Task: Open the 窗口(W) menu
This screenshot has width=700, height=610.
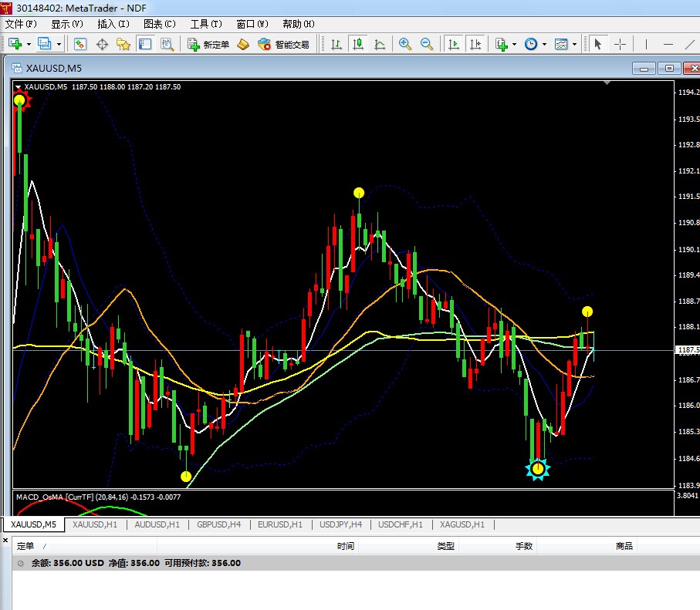Action: point(252,24)
